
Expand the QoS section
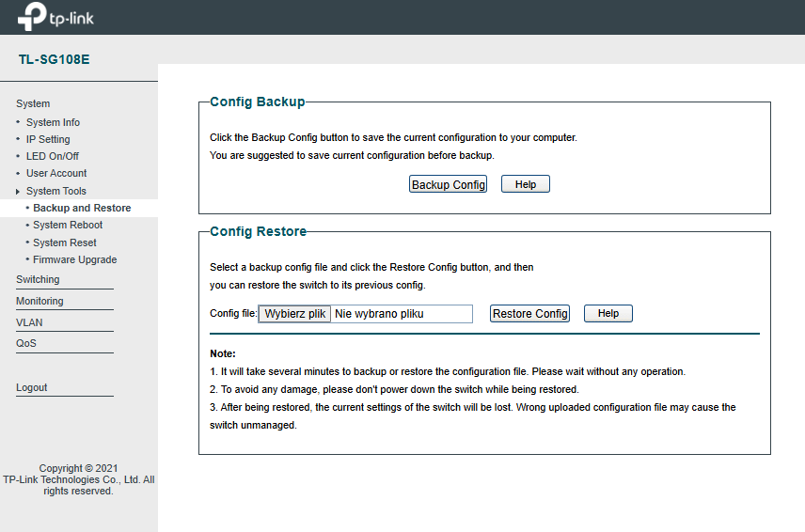click(x=26, y=344)
